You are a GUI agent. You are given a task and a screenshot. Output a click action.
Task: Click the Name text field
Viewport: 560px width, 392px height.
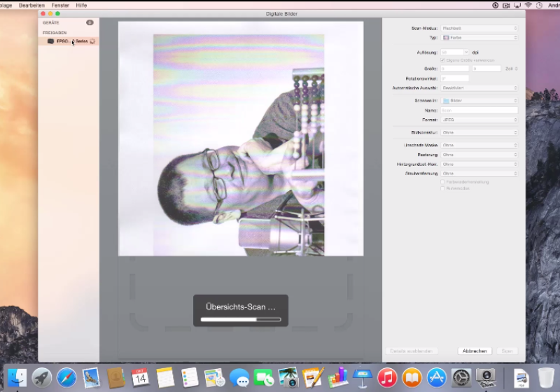pos(479,111)
